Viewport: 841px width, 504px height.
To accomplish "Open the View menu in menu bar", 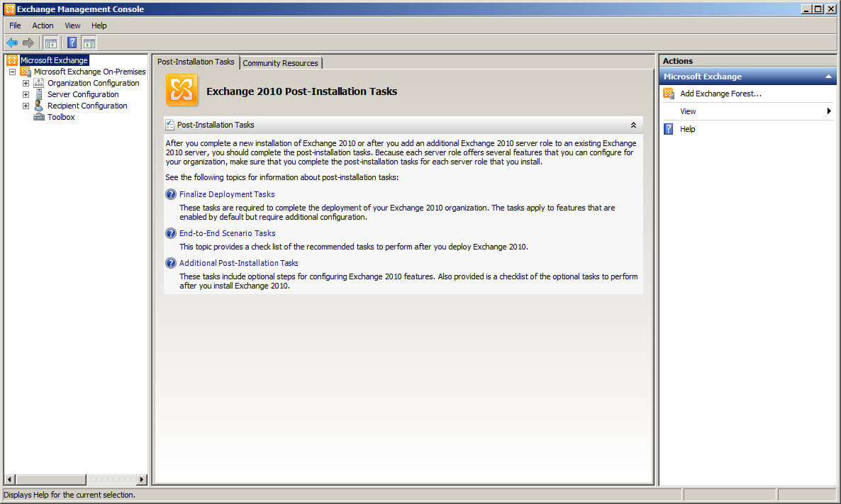I will [x=72, y=26].
